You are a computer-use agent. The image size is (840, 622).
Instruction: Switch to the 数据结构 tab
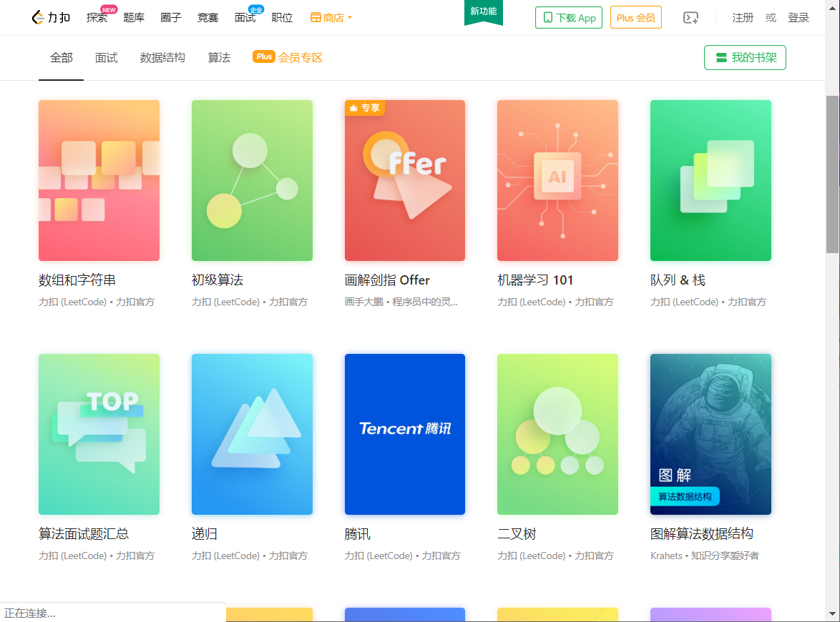162,58
